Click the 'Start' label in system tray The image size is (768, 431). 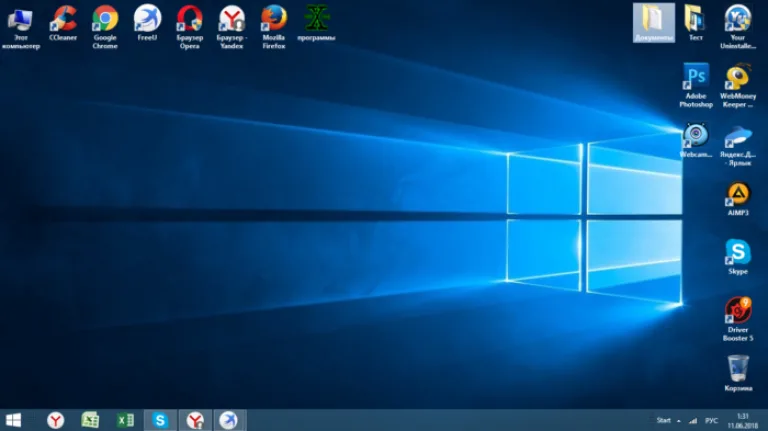pos(663,420)
